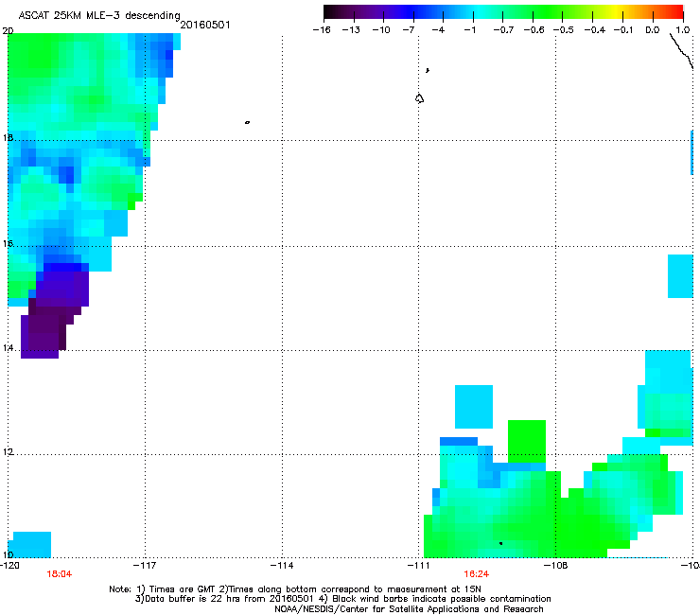Click the small island outline near -111 longitude

[x=419, y=98]
